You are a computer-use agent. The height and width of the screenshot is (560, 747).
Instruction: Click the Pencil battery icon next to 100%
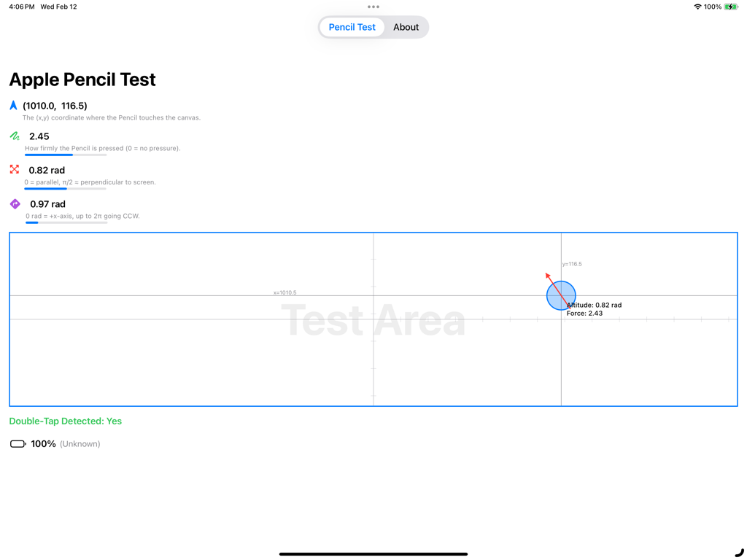point(17,443)
